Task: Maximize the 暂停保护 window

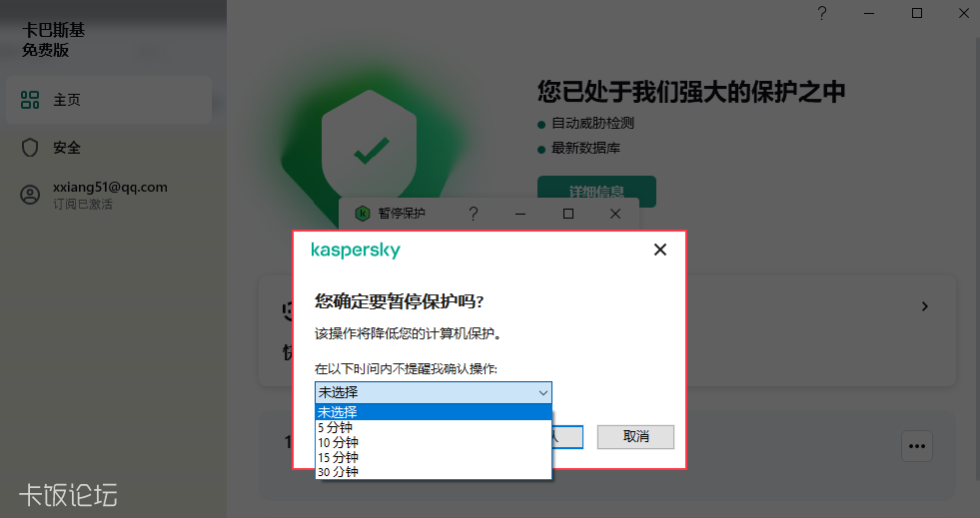Action: [568, 214]
